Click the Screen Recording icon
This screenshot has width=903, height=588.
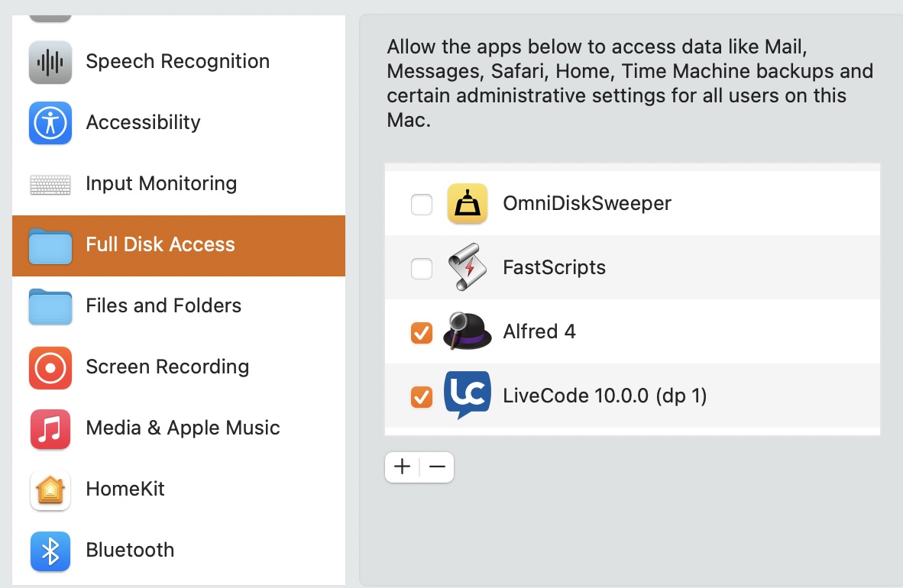(50, 367)
